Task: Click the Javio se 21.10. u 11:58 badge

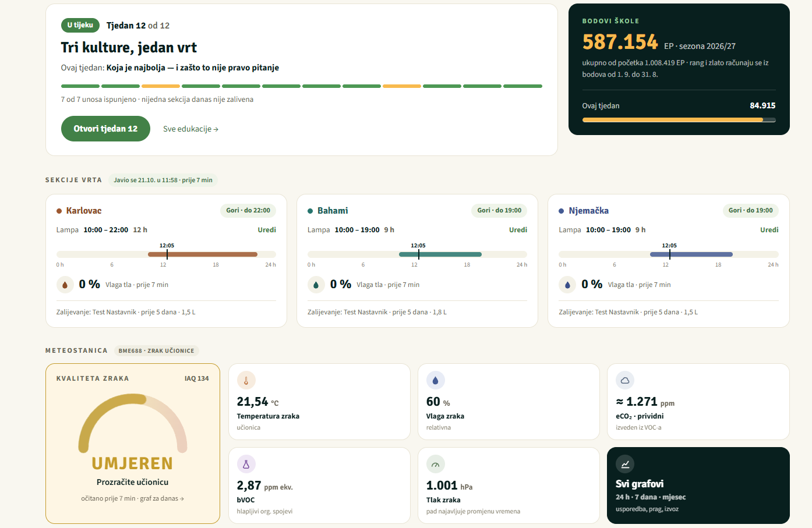Action: 163,180
